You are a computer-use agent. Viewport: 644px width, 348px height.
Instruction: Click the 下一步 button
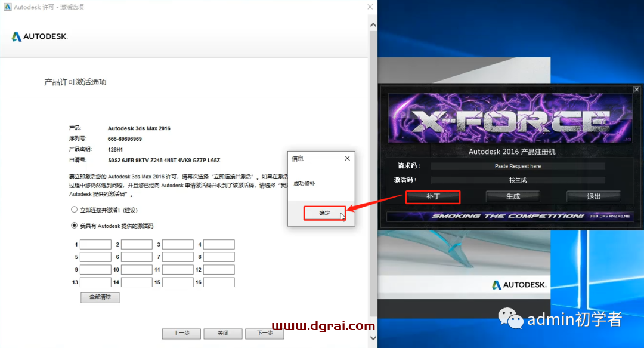click(265, 334)
